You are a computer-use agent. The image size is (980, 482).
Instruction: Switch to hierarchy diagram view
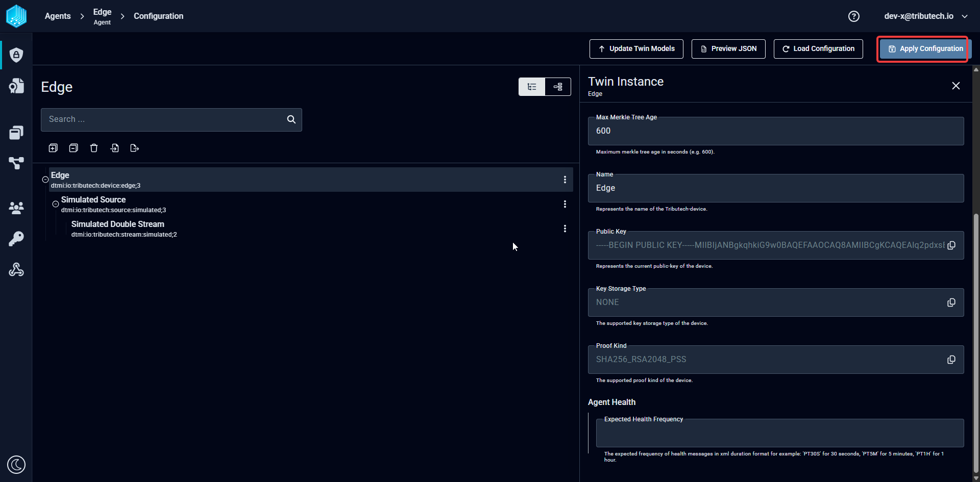pos(558,87)
